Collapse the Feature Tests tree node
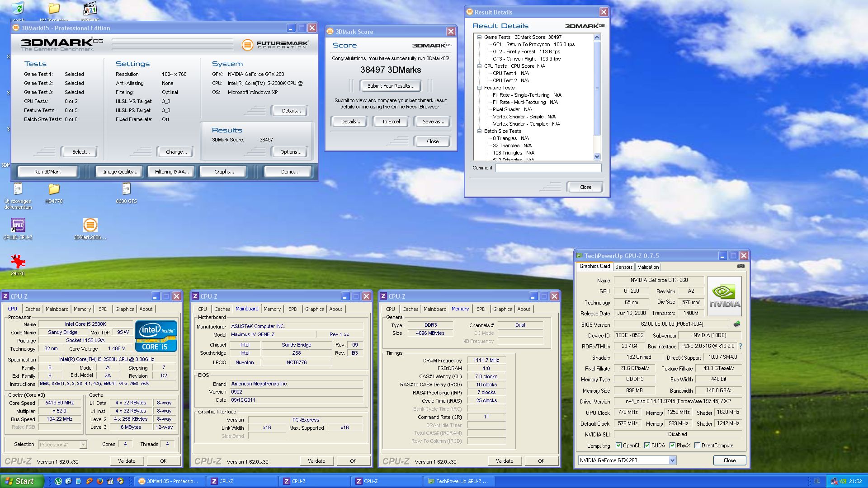Image resolution: width=868 pixels, height=488 pixels. coord(479,88)
